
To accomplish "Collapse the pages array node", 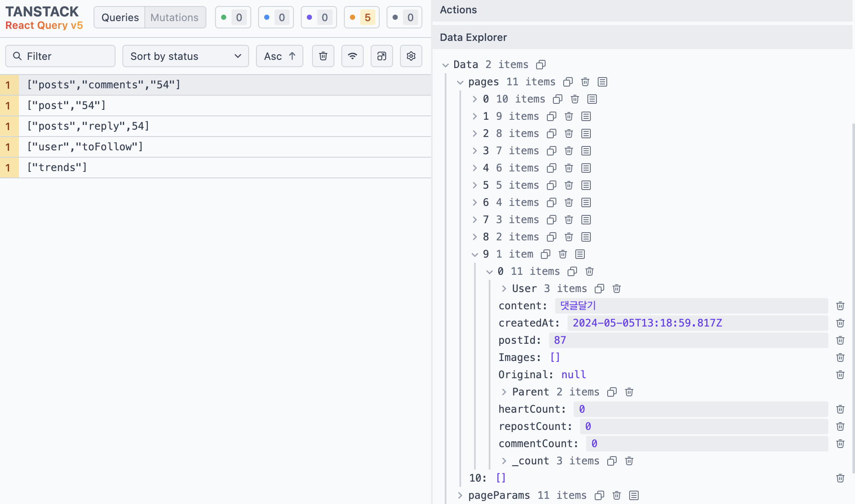I will [460, 82].
